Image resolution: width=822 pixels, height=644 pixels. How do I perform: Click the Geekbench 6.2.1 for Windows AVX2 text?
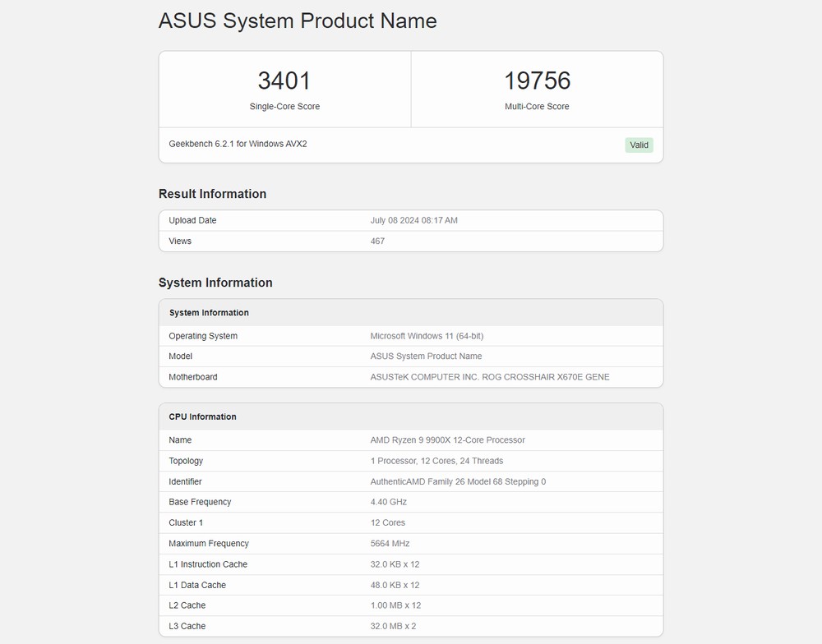point(238,144)
